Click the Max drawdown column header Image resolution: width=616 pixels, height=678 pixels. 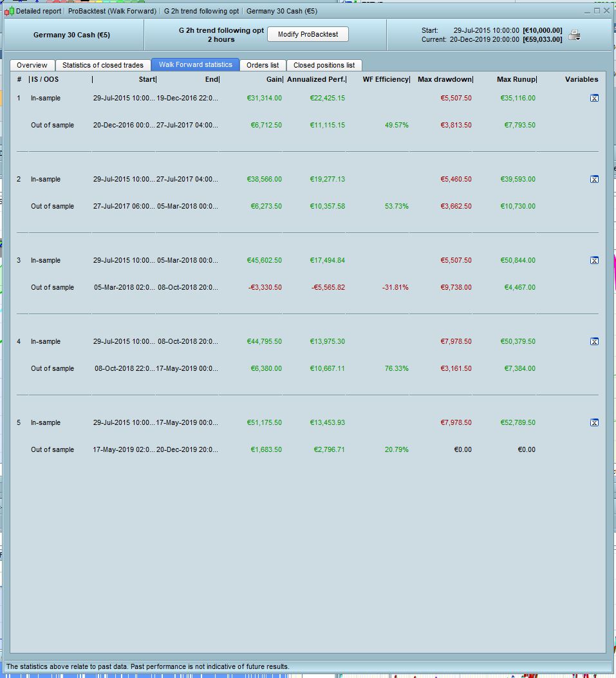pos(445,80)
